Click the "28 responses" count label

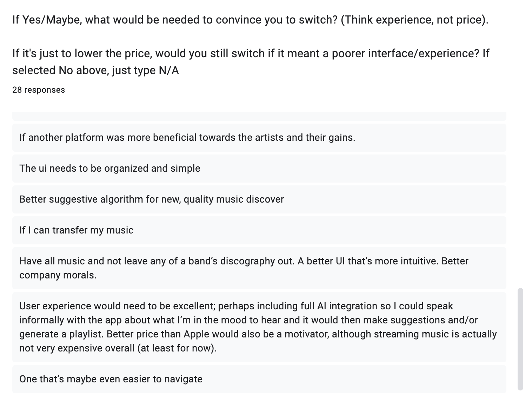(x=39, y=90)
